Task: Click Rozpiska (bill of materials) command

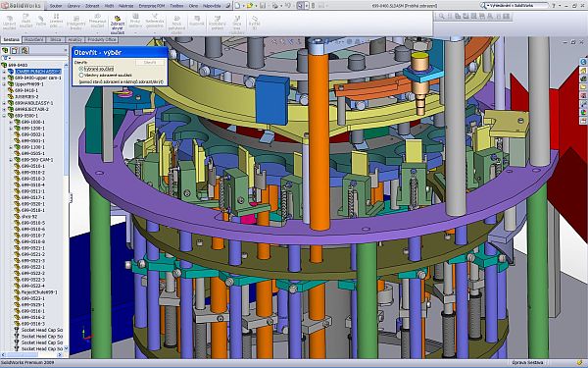Action: pos(197,21)
